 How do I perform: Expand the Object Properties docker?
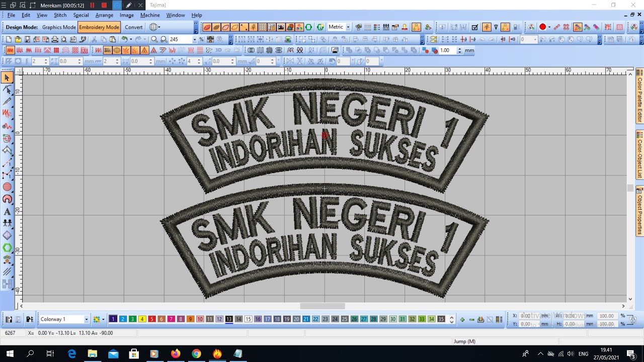[x=639, y=211]
